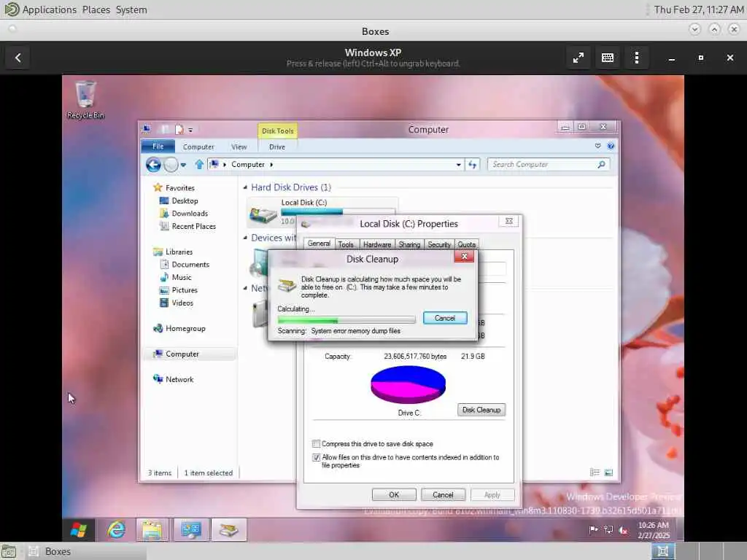Open the Drive ribbon tab
The width and height of the screenshot is (747, 560).
277,147
